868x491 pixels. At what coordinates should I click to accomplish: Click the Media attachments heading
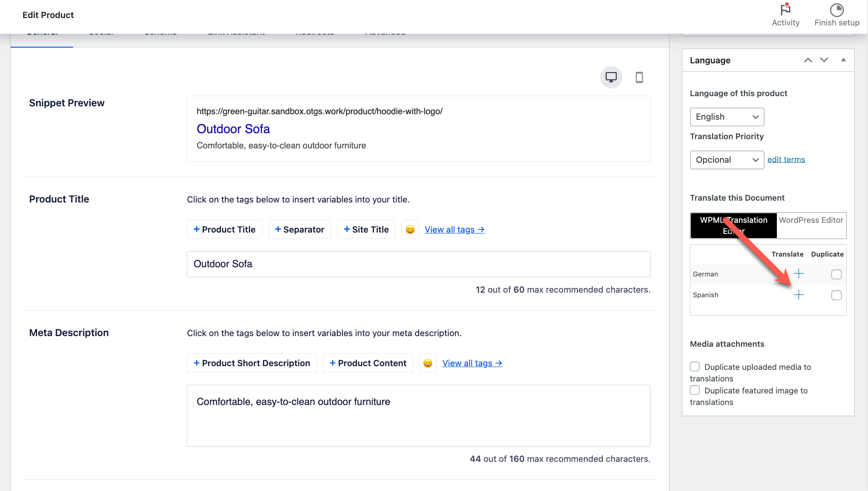727,344
